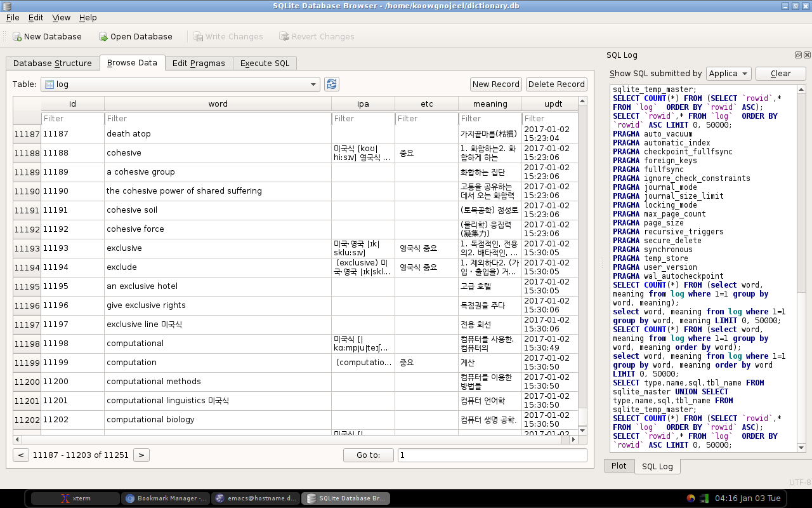This screenshot has height=508, width=812.
Task: Expand the Table selector showing log
Action: (181, 84)
